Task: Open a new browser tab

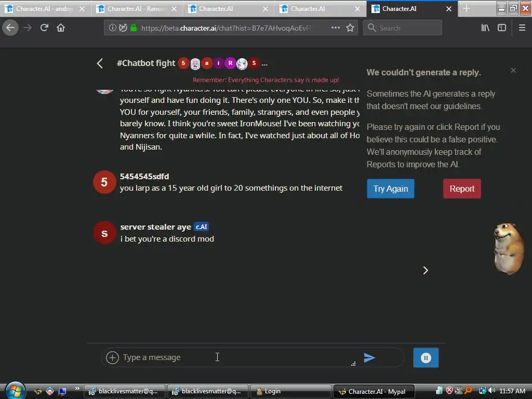Action: [467, 8]
